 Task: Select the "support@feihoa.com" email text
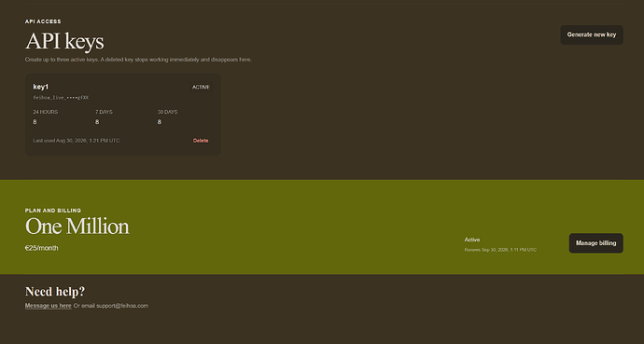[122, 306]
